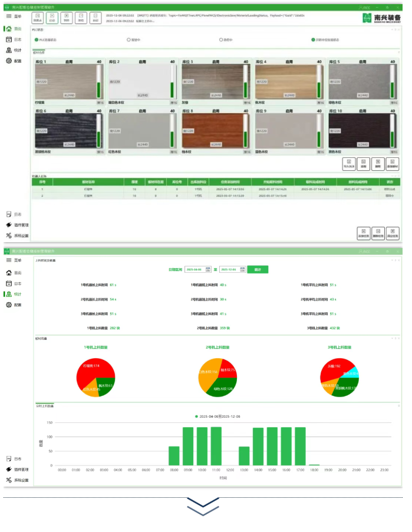The image size is (412, 532).
Task: Open the start date calendar picker
Action: point(208,269)
